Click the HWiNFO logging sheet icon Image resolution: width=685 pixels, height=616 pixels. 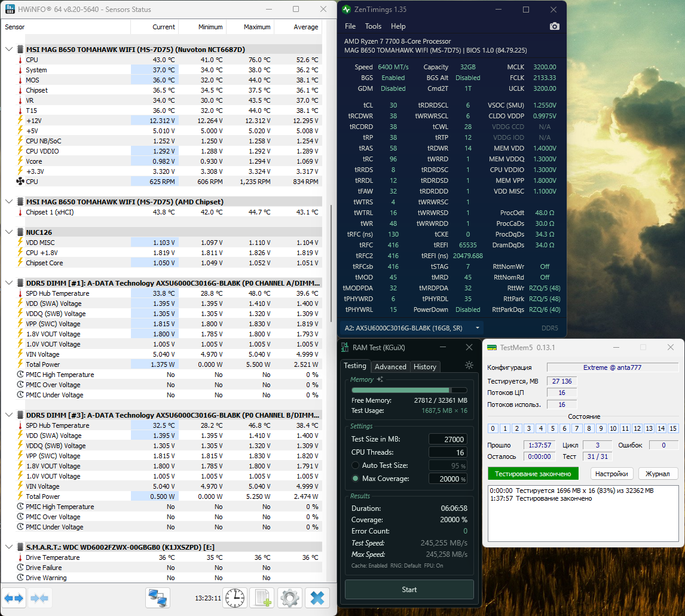(x=262, y=598)
